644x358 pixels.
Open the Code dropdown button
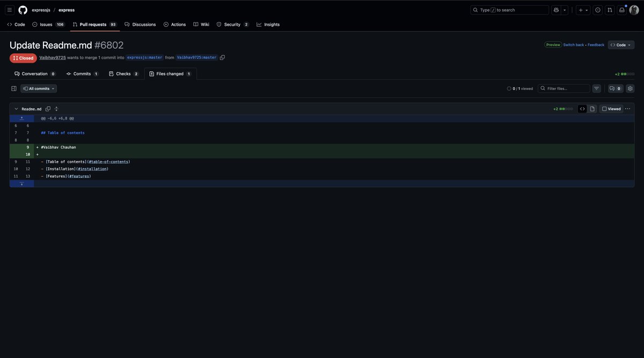pos(621,45)
